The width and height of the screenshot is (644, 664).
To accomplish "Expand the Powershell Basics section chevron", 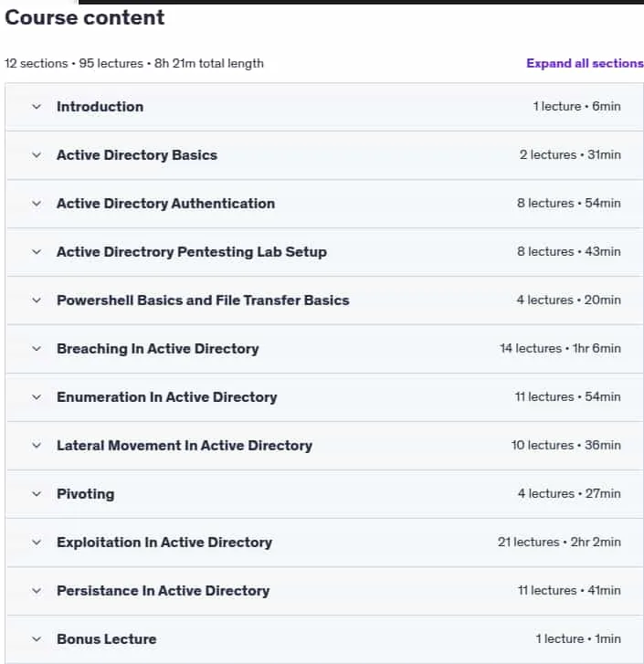I will pyautogui.click(x=37, y=300).
